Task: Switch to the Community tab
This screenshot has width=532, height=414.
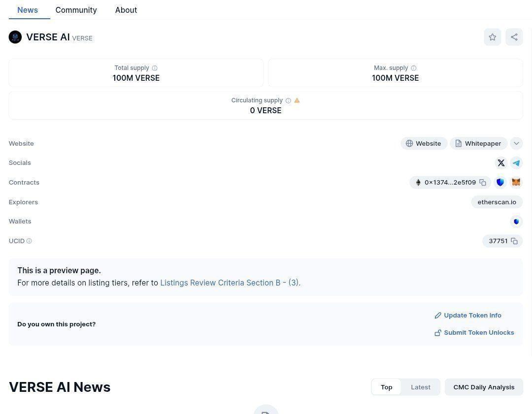Action: [76, 10]
